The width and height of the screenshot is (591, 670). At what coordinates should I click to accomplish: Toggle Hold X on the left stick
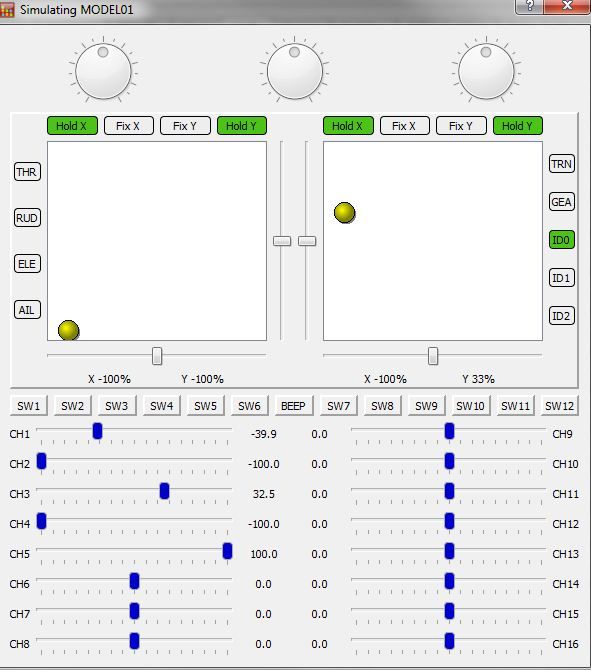coord(72,126)
